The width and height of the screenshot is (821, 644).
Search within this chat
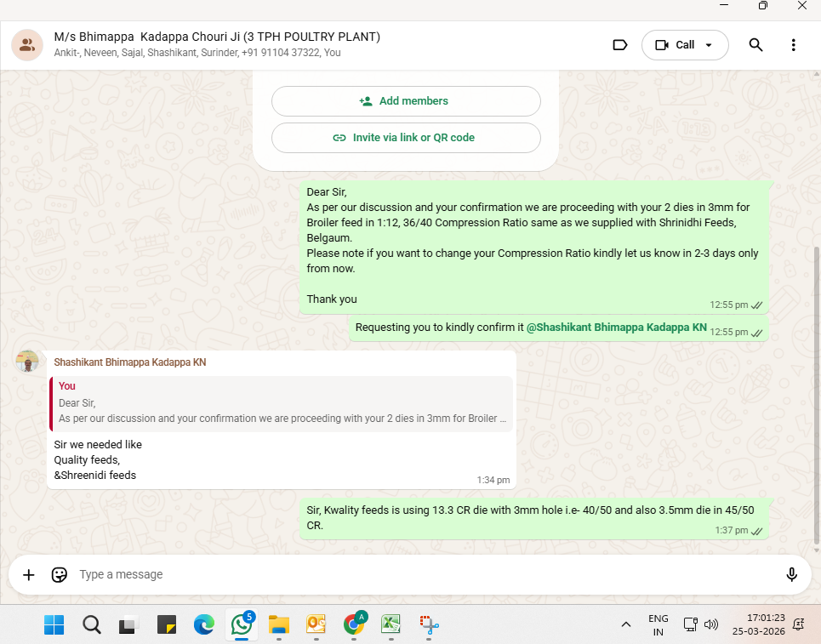[755, 45]
